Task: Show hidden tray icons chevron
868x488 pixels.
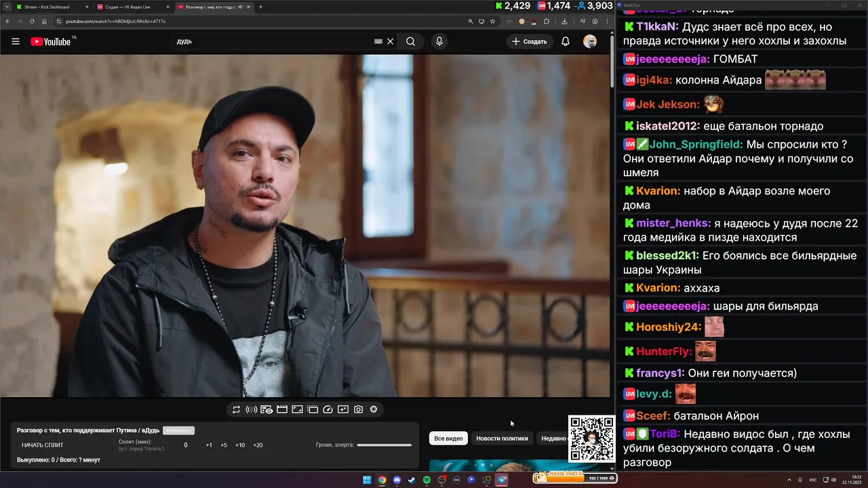Action: pyautogui.click(x=790, y=479)
